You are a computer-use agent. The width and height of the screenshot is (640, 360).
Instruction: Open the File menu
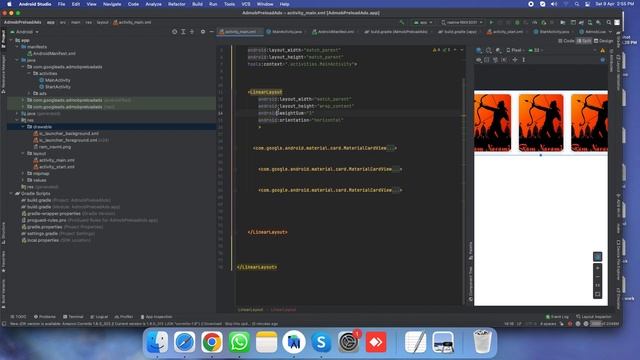pyautogui.click(x=61, y=4)
